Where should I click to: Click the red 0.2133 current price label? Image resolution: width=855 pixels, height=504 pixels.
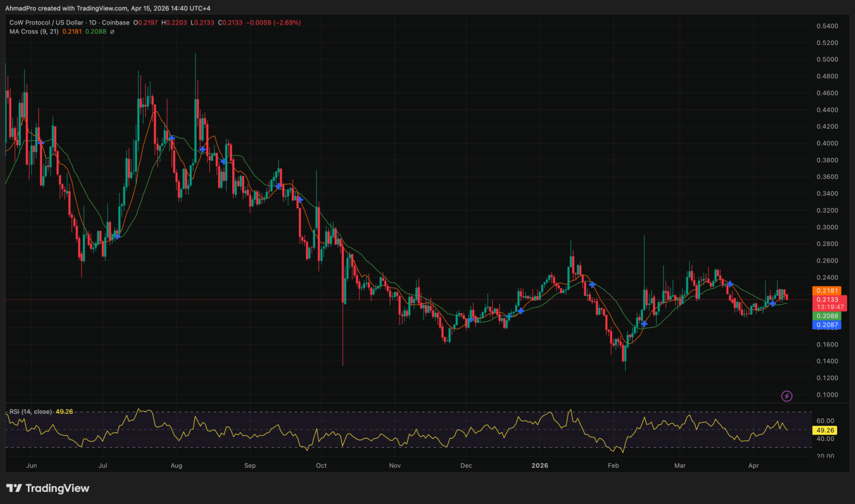[x=827, y=299]
